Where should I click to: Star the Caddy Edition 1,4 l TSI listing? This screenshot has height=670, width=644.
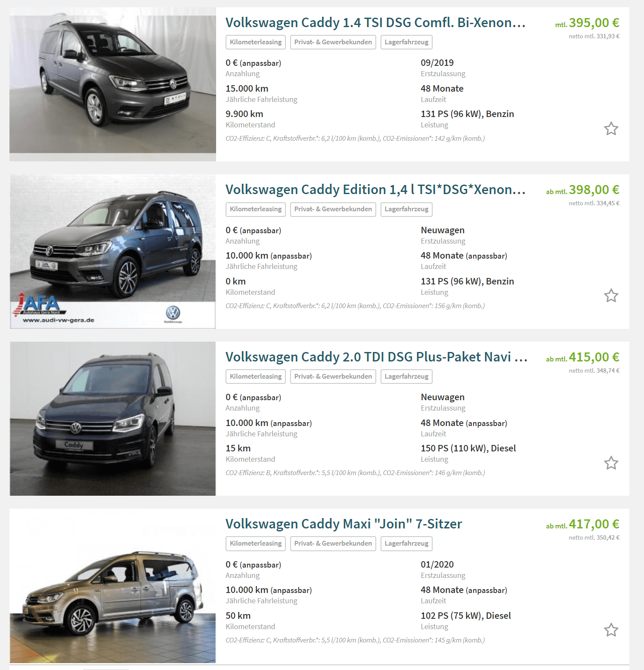pos(611,296)
